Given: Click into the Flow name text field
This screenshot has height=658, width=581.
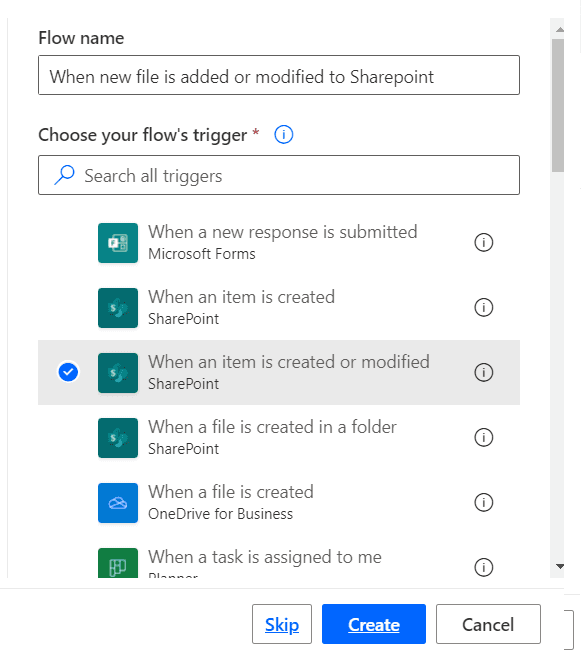Looking at the screenshot, I should click(279, 75).
